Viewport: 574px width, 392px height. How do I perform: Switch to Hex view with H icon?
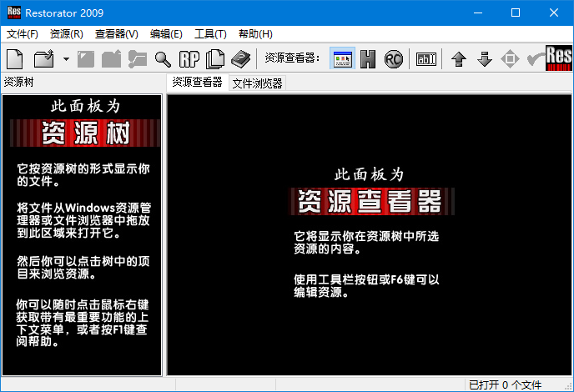click(368, 59)
